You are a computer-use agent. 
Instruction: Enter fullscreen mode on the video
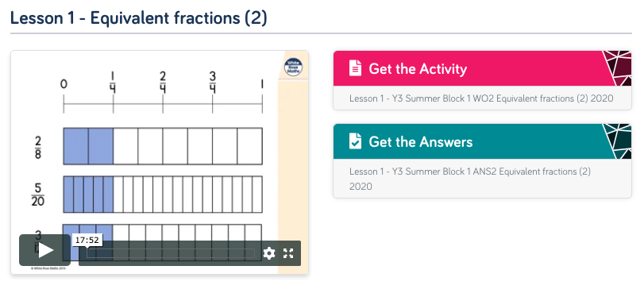pyautogui.click(x=288, y=253)
